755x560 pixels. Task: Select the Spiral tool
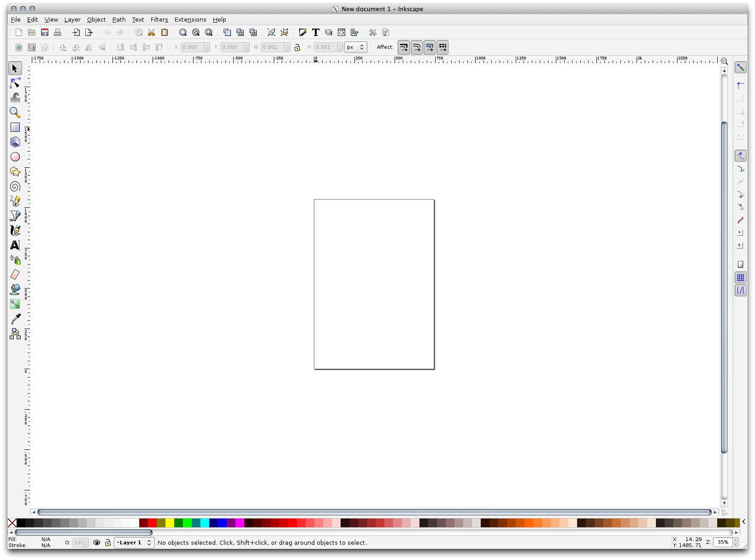click(15, 187)
